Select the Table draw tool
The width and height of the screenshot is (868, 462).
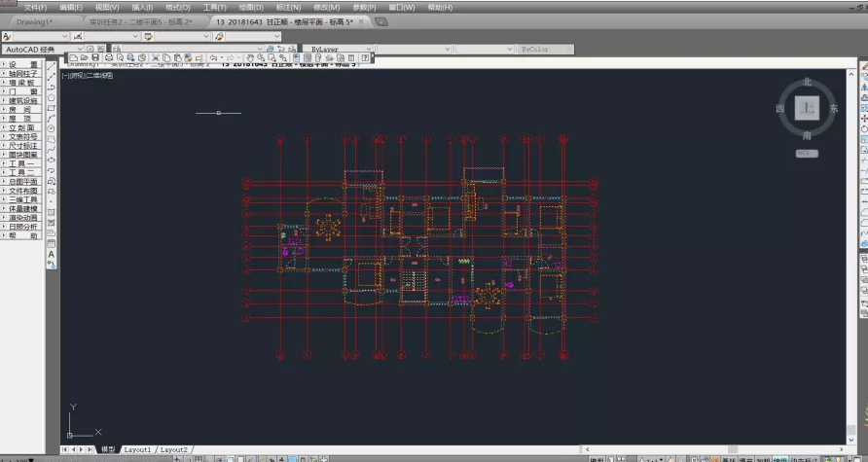point(51,244)
